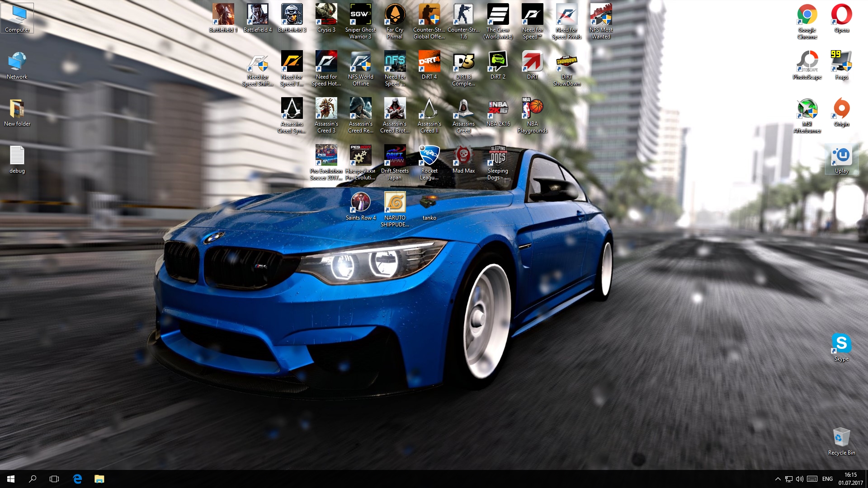This screenshot has height=488, width=868.
Task: Click the Skype desktop icon
Action: coord(841,344)
